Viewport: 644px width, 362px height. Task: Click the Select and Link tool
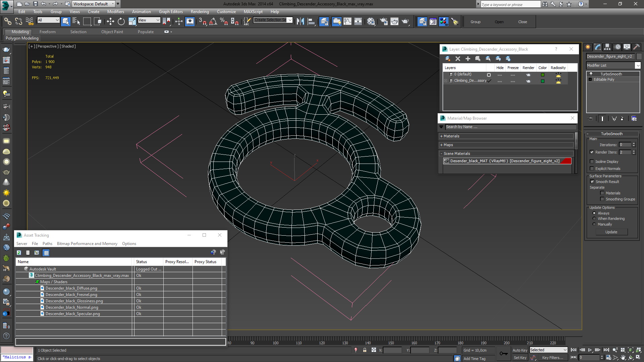tap(7, 22)
